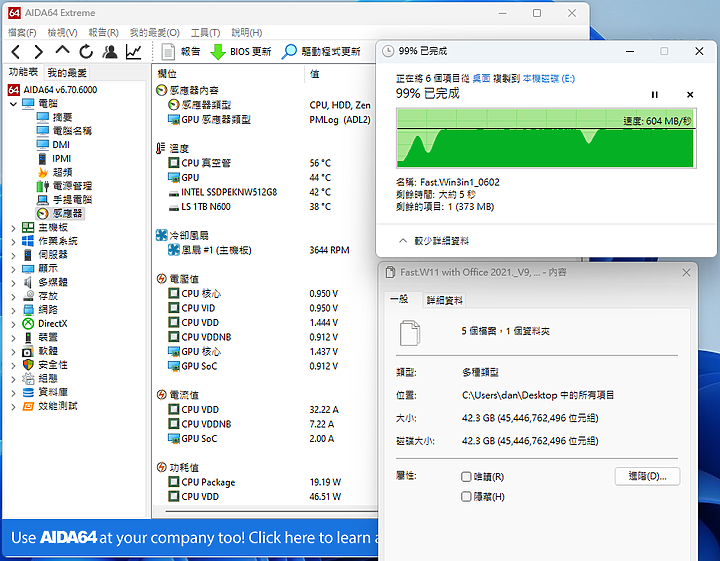Open the graph icon in AIDA64 toolbar
This screenshot has width=720, height=561.
tap(133, 52)
